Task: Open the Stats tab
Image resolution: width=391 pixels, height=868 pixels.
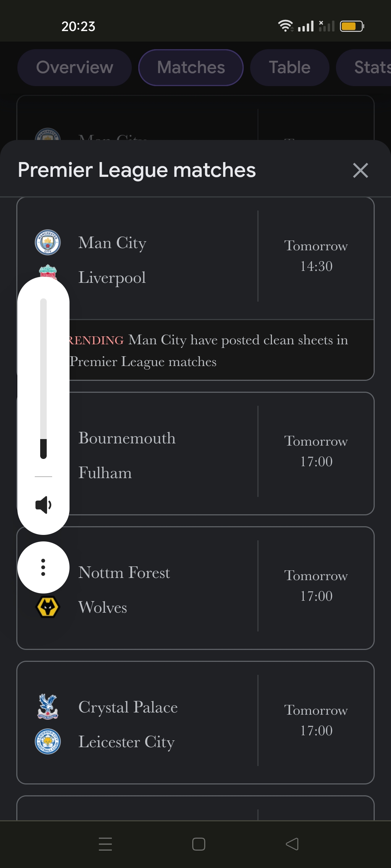Action: click(364, 68)
